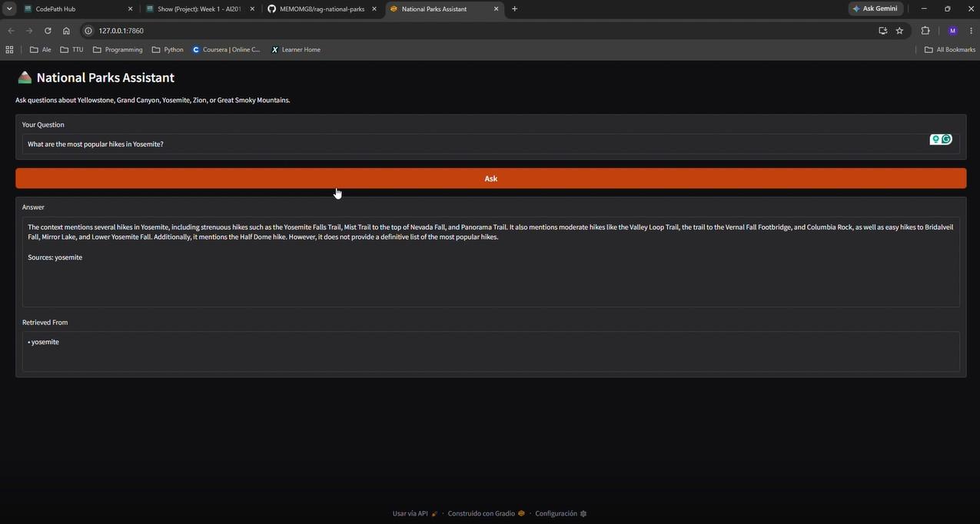The height and width of the screenshot is (524, 980).
Task: Click the mountain logo icon beside the title
Action: pos(25,78)
